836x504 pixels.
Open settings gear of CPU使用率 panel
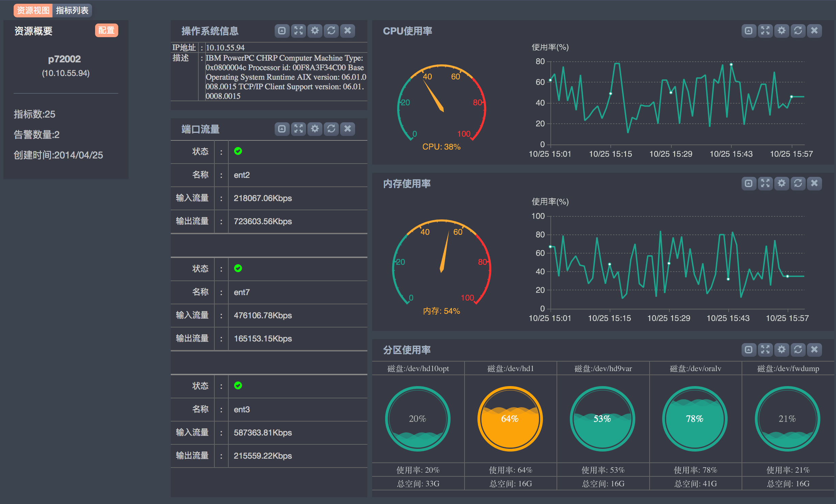click(x=781, y=31)
